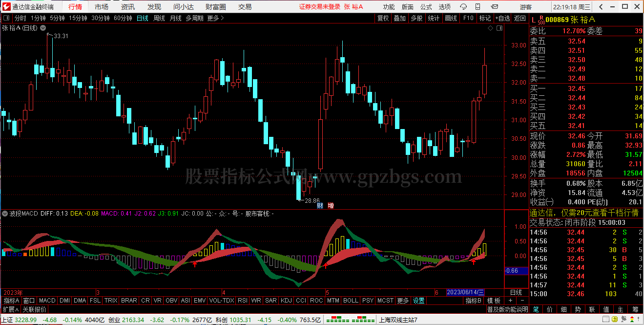Open the 设置 indicator settings
Image resolution: width=644 pixels, height=325 pixels.
(x=418, y=301)
